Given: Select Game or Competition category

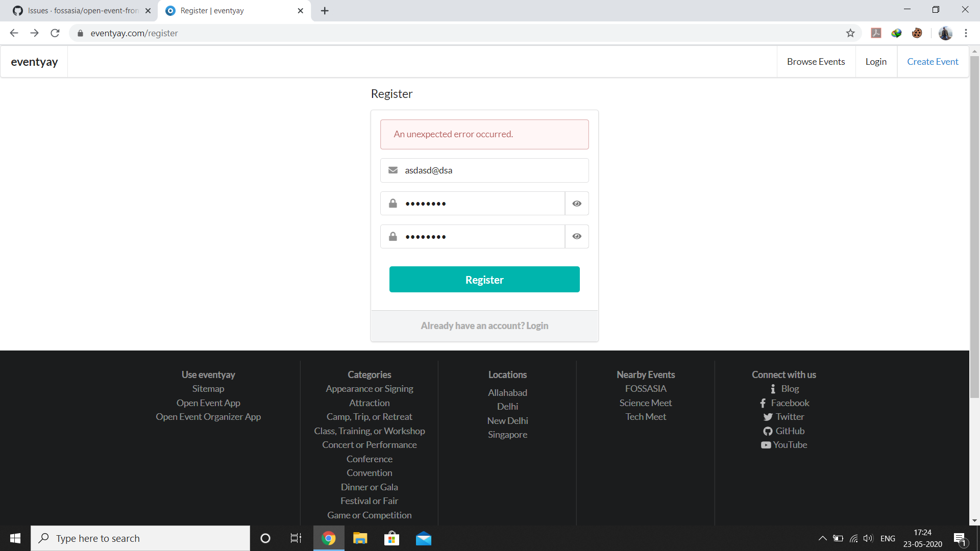Looking at the screenshot, I should [370, 515].
